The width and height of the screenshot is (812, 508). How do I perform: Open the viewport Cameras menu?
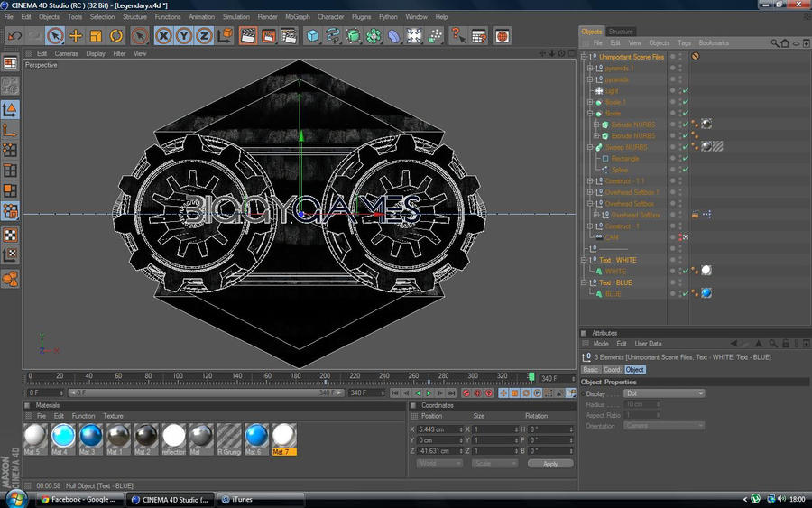66,53
